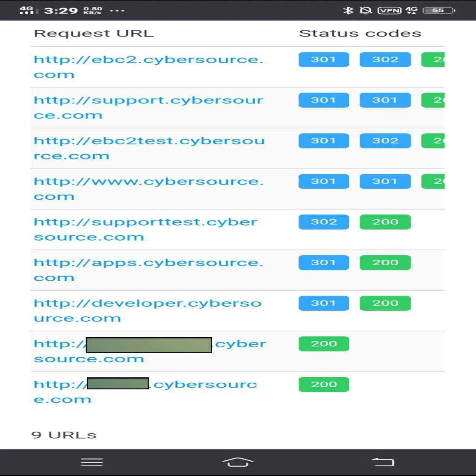Screen dimensions: 476x476
Task: Select the 302 badge for ebc2.cybersource.com
Action: 385,59
